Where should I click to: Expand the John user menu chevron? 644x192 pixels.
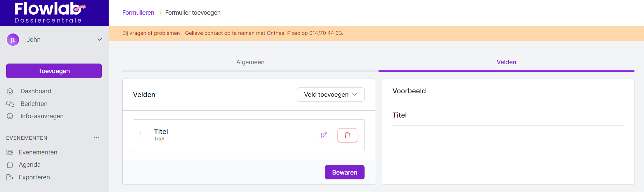100,40
